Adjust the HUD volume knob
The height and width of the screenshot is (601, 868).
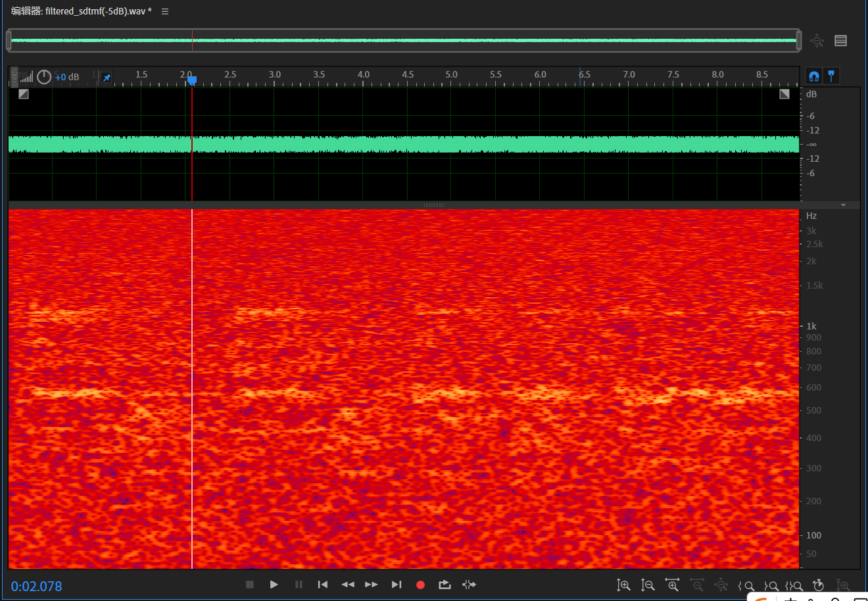[44, 77]
